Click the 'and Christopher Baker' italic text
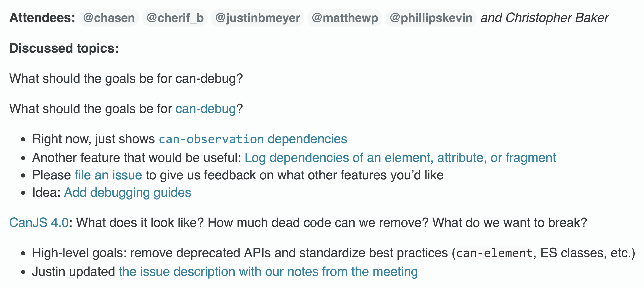The image size is (644, 288). click(x=544, y=18)
